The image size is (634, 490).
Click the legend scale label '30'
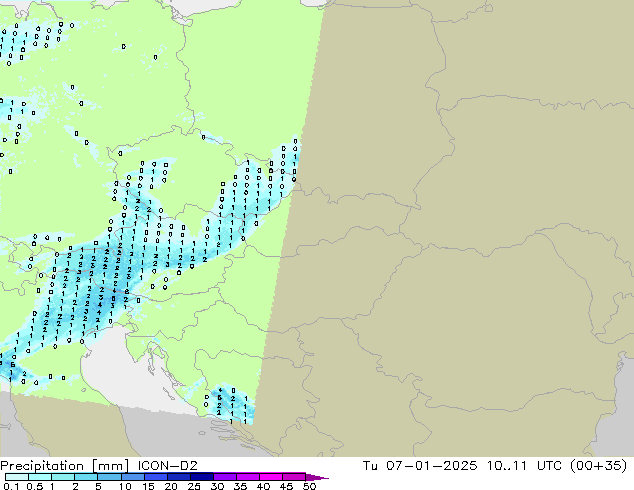(217, 486)
